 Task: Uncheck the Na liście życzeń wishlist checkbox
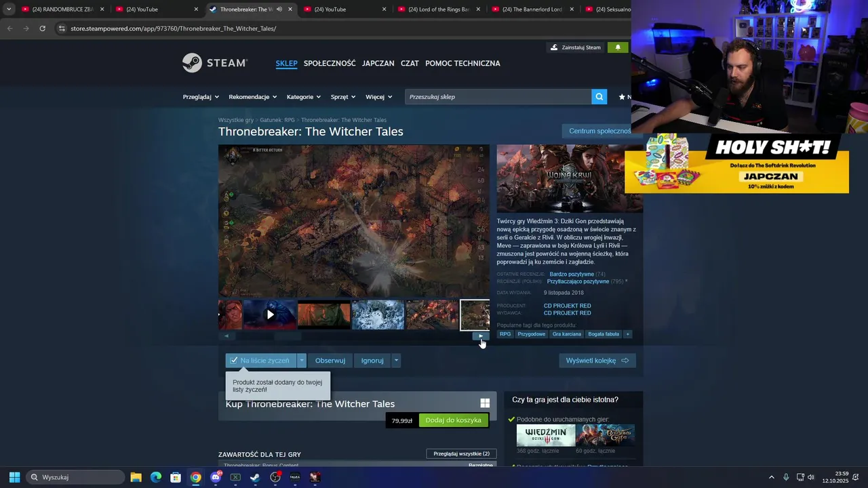point(234,361)
